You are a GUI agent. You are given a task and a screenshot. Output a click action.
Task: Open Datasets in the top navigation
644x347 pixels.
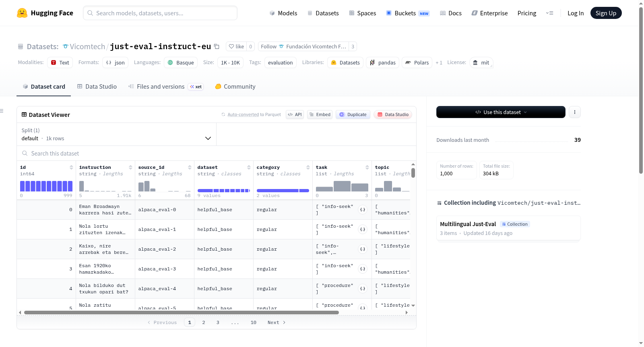323,13
